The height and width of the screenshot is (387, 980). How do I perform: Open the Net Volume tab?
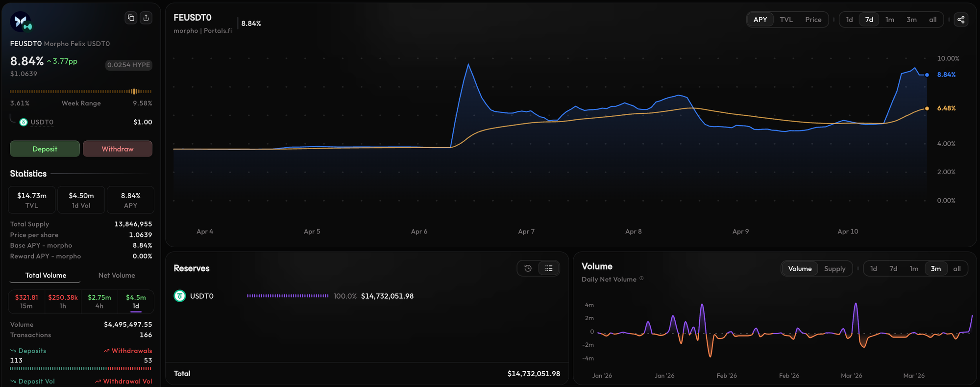coord(117,276)
